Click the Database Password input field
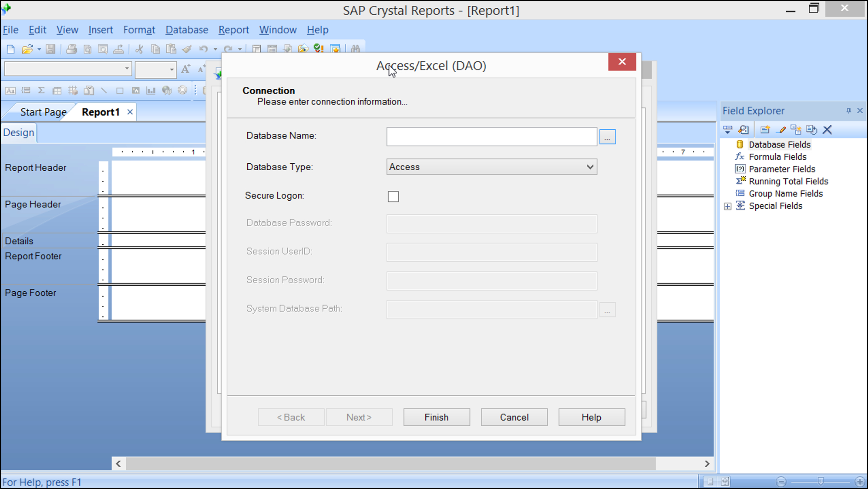This screenshot has height=489, width=868. [491, 223]
